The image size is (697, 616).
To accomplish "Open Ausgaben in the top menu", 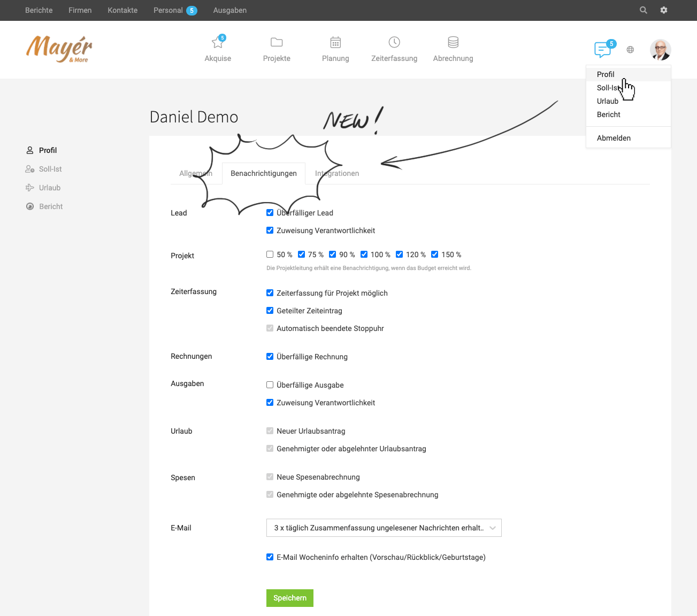I will [230, 10].
